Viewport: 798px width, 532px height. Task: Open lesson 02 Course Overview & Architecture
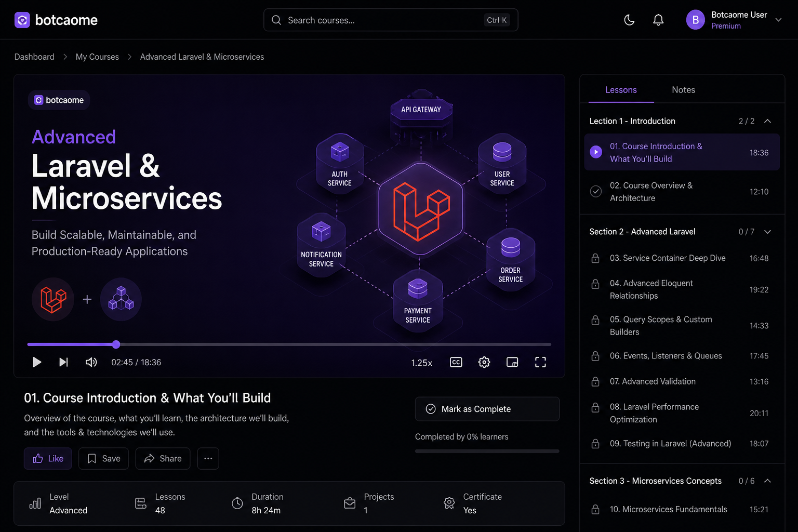pyautogui.click(x=682, y=192)
